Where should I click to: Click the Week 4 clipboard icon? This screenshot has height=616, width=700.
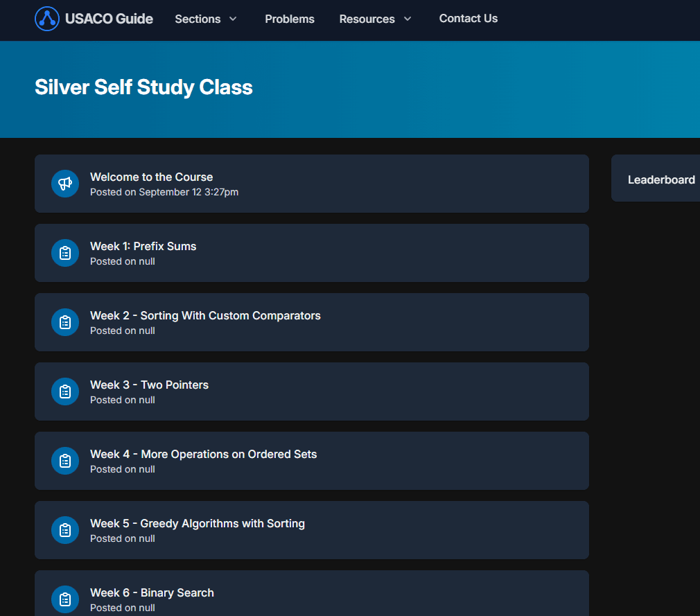point(65,461)
